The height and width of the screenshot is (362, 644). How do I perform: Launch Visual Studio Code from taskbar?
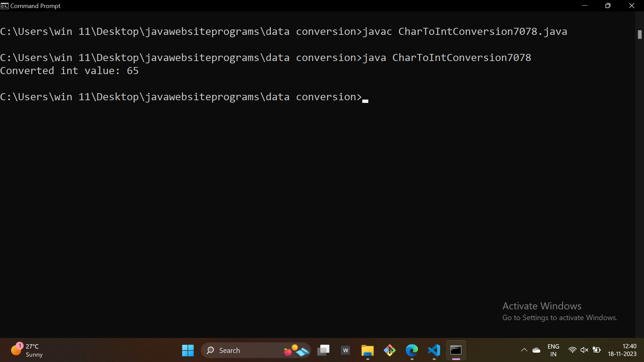click(x=434, y=350)
